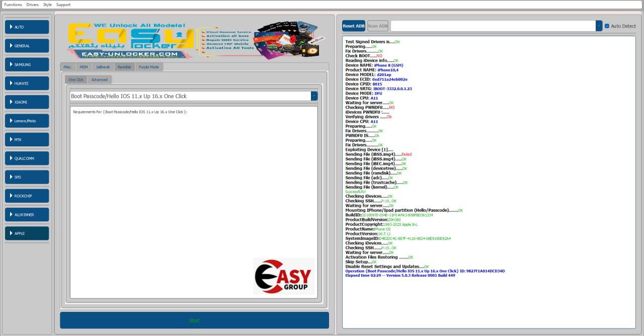Click the Reset ADB button
644x336 pixels.
tap(354, 26)
